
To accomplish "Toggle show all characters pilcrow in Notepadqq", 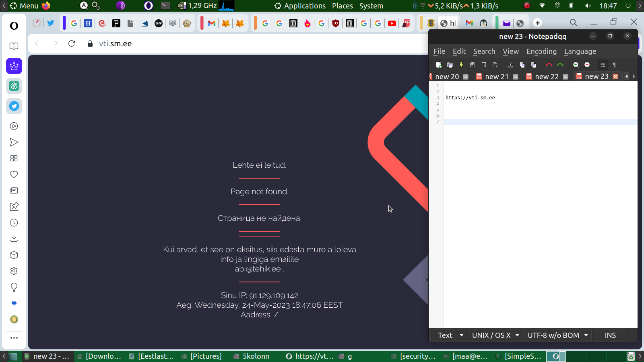I will click(614, 65).
